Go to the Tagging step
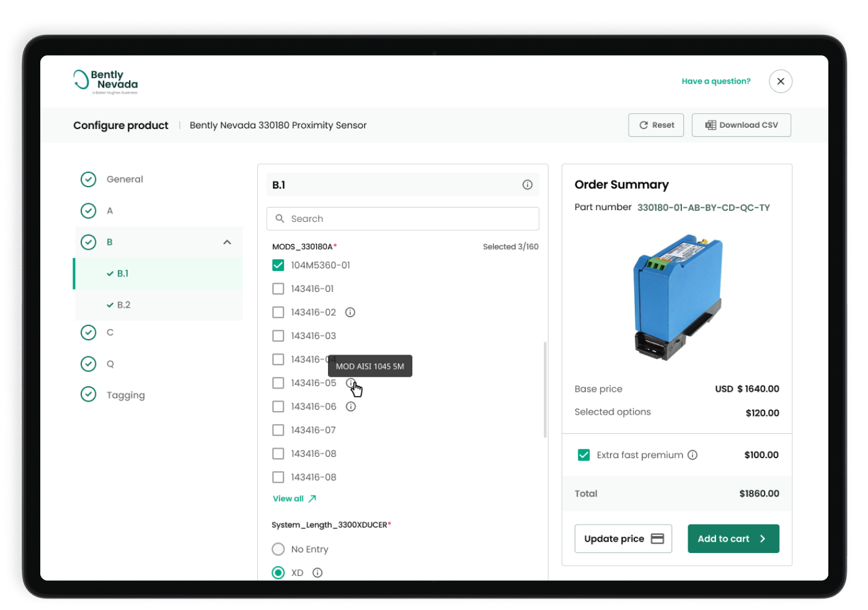This screenshot has width=868, height=610. (x=125, y=396)
